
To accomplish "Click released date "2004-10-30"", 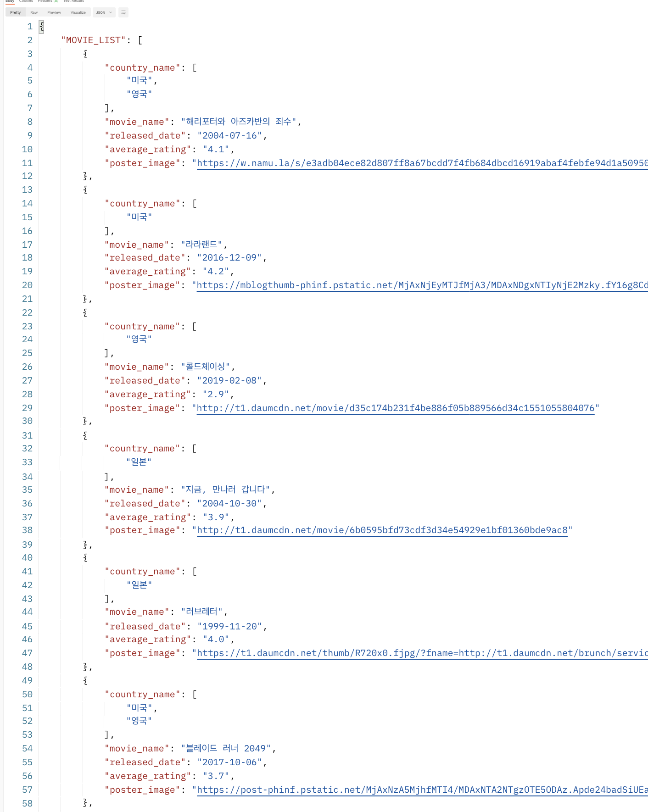I will (229, 504).
